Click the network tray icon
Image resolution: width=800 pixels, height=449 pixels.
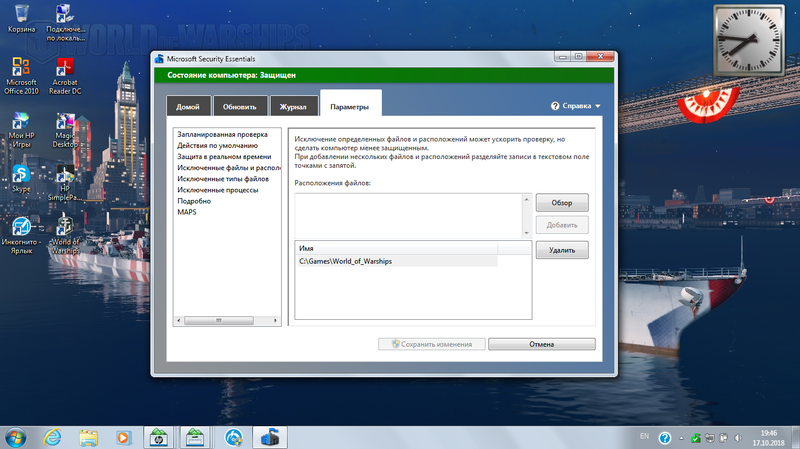click(x=710, y=438)
